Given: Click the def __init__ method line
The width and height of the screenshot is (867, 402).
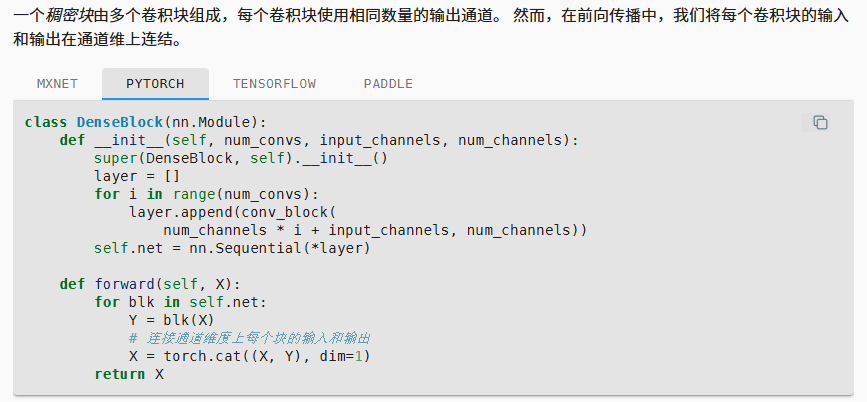Looking at the screenshot, I should pos(318,140).
